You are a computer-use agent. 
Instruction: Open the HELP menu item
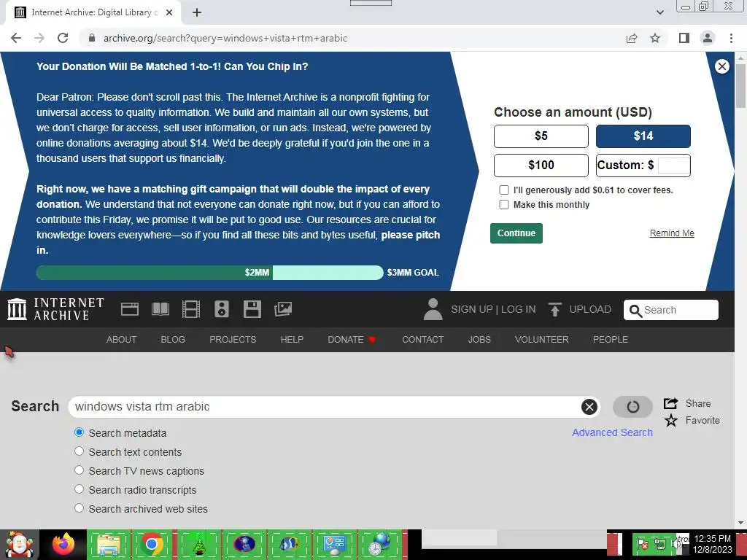point(292,340)
